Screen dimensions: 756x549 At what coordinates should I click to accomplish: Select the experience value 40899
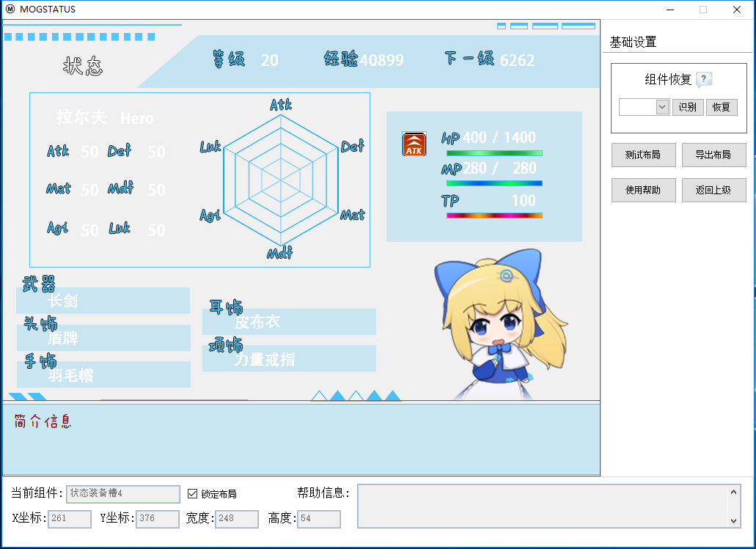[x=381, y=60]
